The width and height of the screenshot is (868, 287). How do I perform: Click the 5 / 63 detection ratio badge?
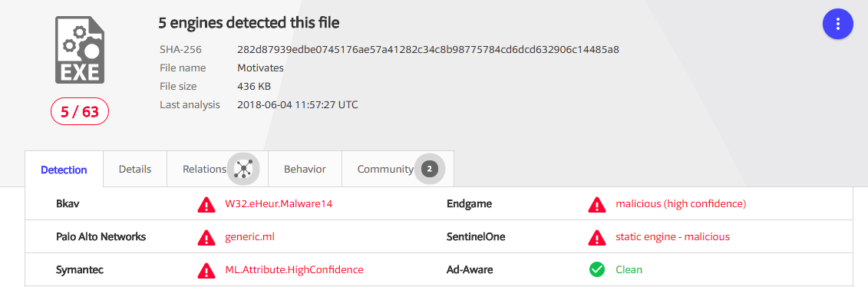(x=80, y=112)
